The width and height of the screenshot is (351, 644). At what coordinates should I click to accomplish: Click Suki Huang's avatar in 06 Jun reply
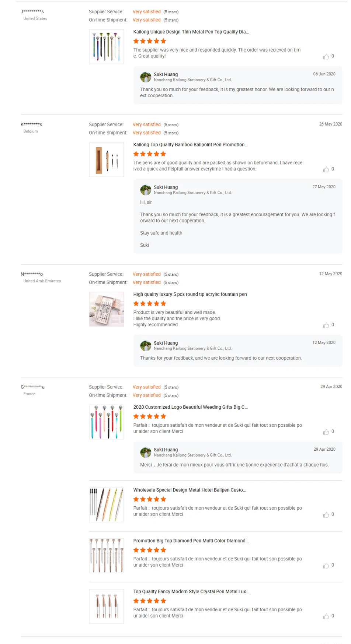[146, 77]
